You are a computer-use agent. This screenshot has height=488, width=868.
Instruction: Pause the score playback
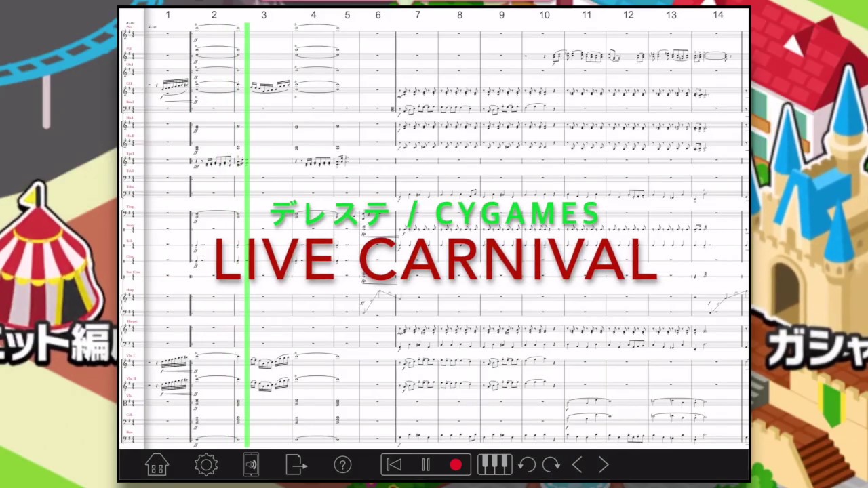point(426,465)
